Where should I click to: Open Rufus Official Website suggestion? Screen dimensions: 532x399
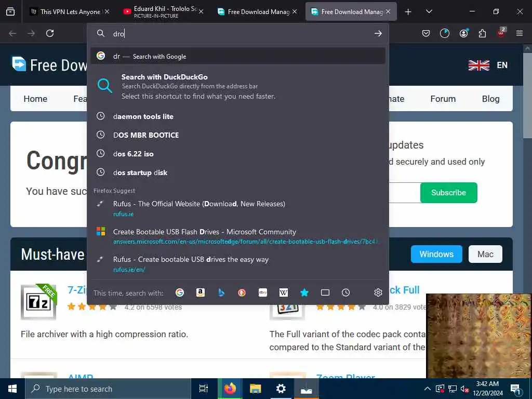point(238,208)
